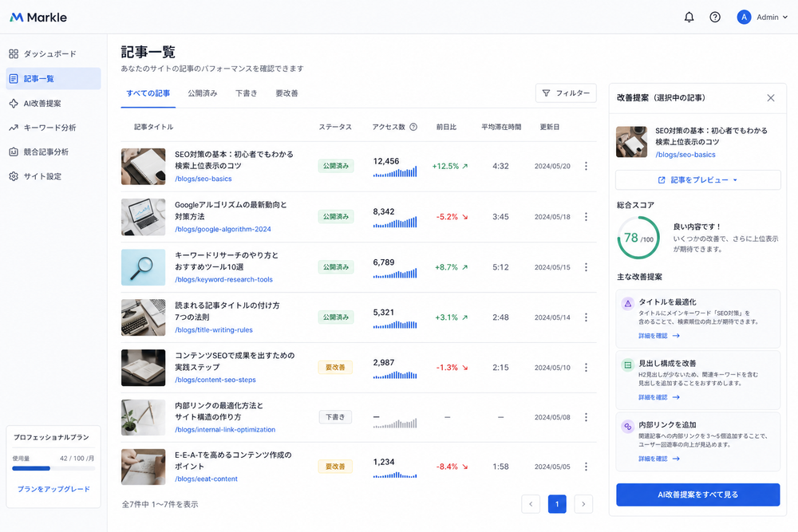Switch to すべての記事 tab
798x532 pixels.
point(148,93)
